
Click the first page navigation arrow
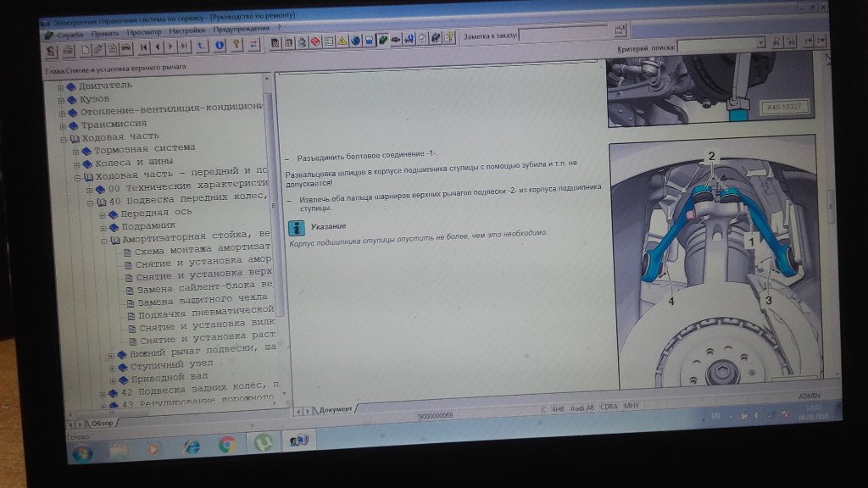(x=144, y=47)
